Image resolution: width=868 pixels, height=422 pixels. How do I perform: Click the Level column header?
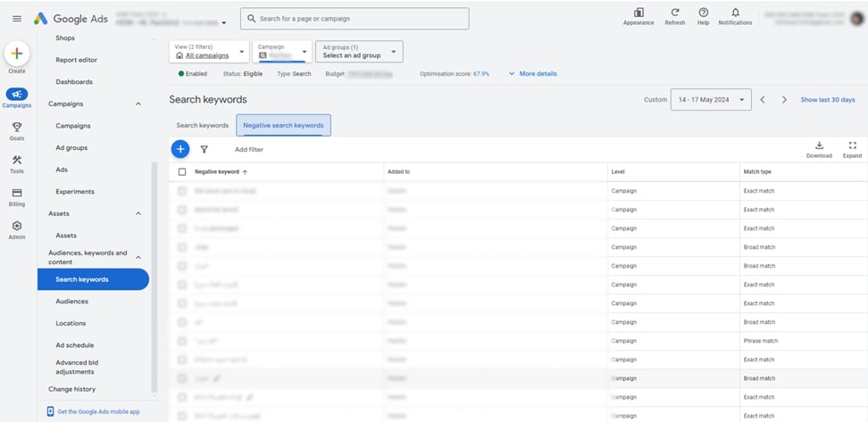[618, 172]
